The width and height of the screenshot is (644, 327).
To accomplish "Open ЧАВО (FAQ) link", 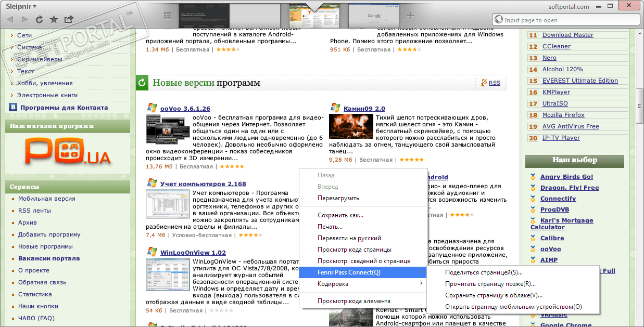I will [x=36, y=318].
